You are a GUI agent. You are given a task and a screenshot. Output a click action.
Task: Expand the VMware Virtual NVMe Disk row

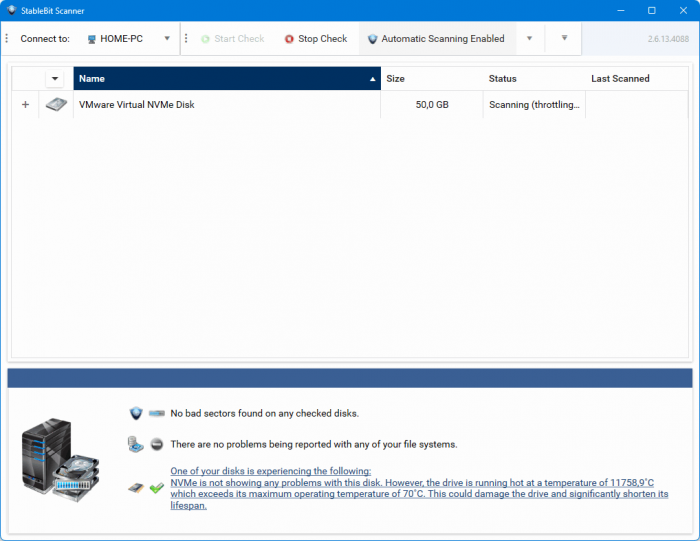25,104
